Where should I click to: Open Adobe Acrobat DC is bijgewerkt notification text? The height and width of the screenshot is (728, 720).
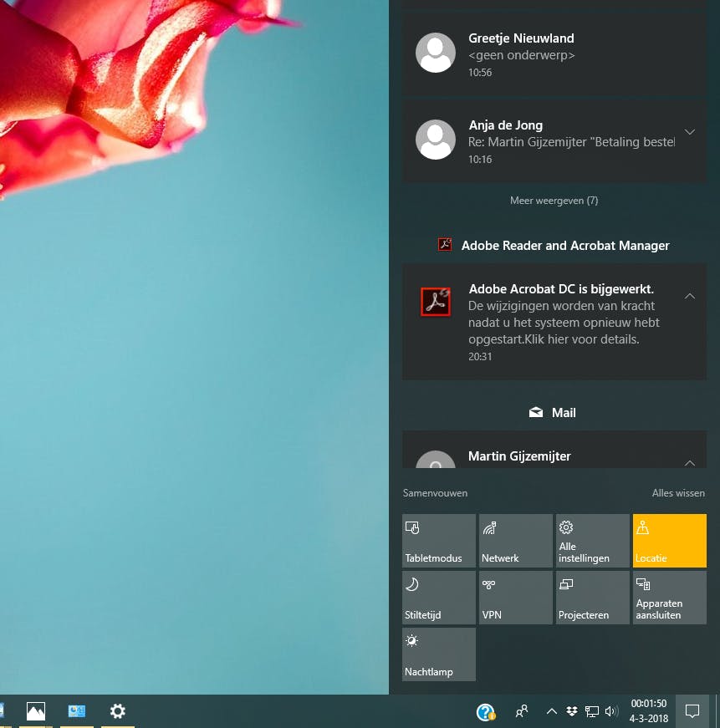coord(561,289)
